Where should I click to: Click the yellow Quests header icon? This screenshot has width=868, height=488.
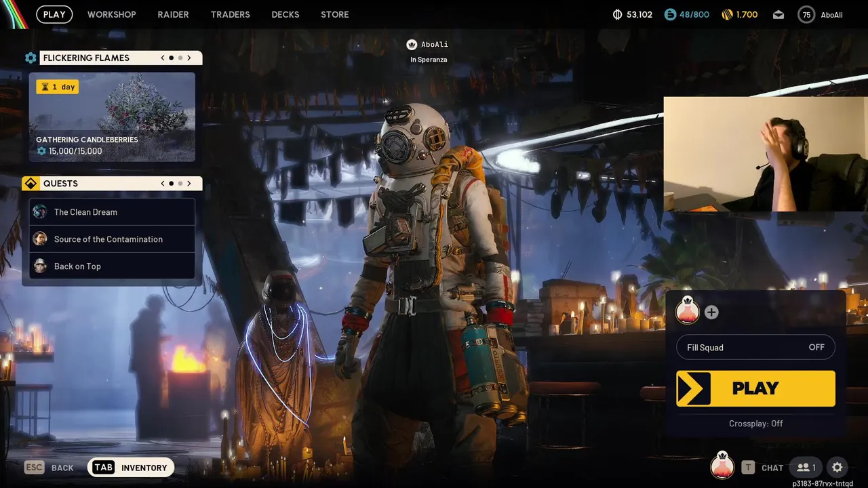click(31, 184)
